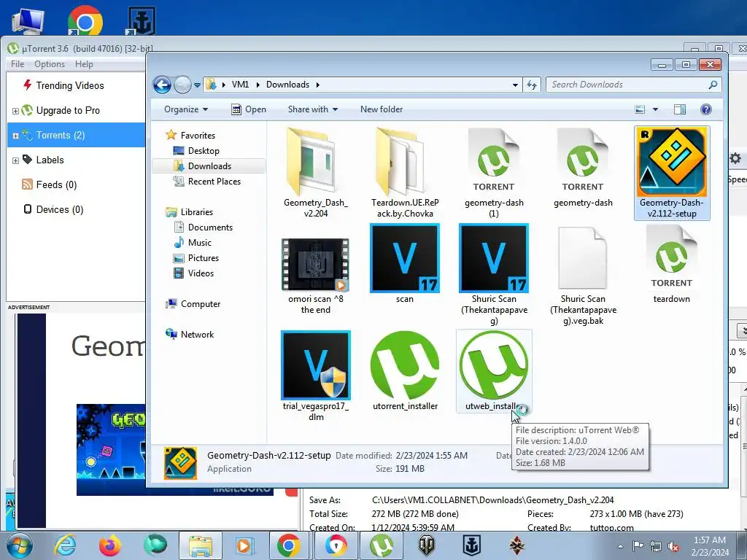Open World of Tanks from taskbar

pyautogui.click(x=427, y=545)
